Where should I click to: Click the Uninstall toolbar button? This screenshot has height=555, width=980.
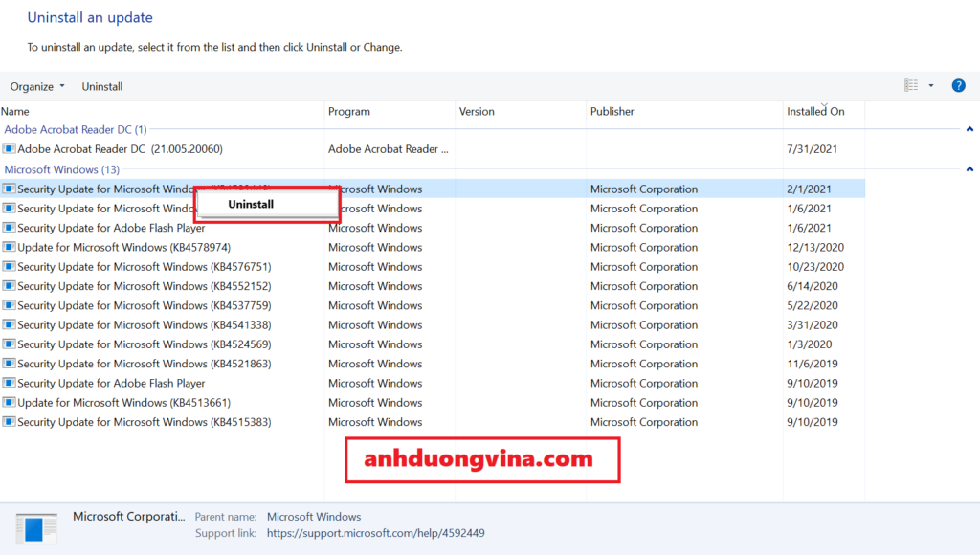click(102, 86)
